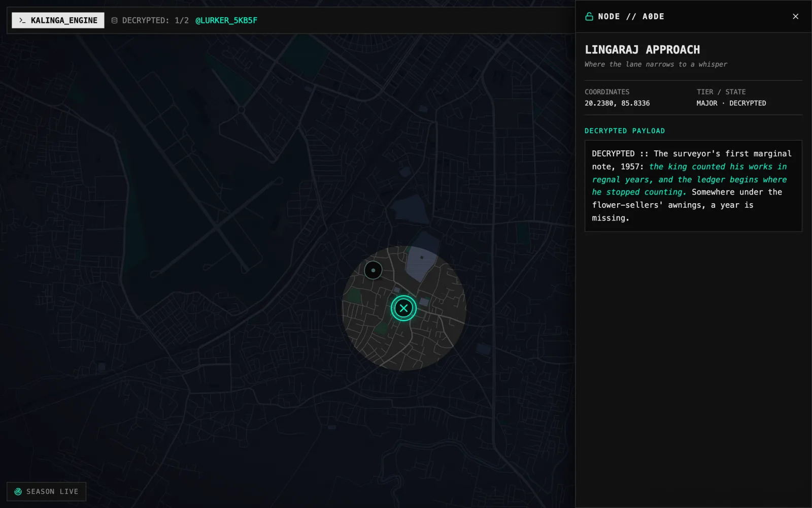Click coordinates value 20.2380, 85.8336

tap(617, 103)
